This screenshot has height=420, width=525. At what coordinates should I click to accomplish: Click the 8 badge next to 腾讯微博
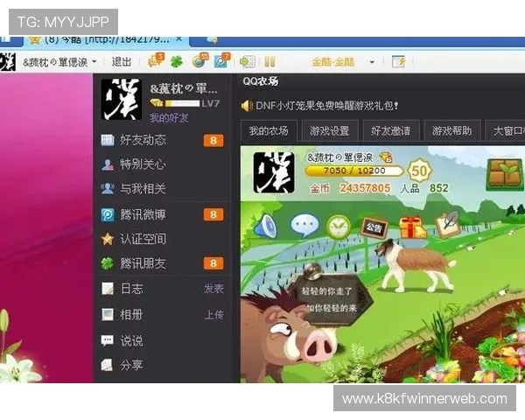[x=213, y=214]
